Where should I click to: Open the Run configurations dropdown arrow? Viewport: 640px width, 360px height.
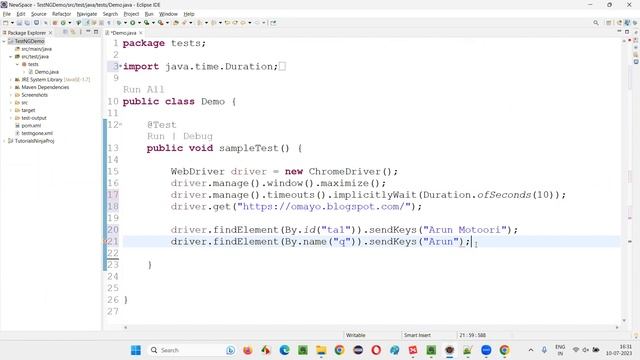[139, 23]
